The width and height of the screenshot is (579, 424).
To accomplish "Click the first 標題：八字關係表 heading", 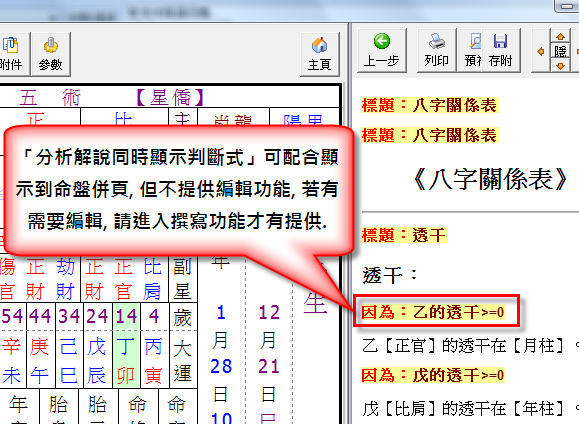I will [430, 105].
